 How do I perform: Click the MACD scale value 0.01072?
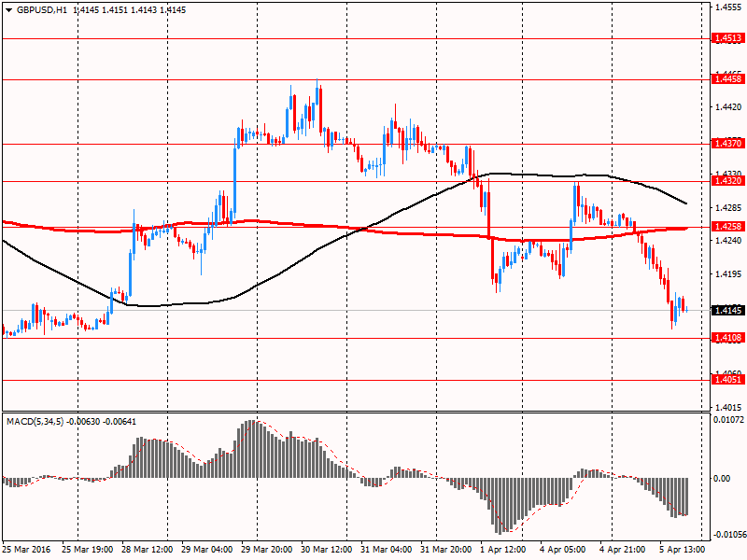pyautogui.click(x=728, y=420)
